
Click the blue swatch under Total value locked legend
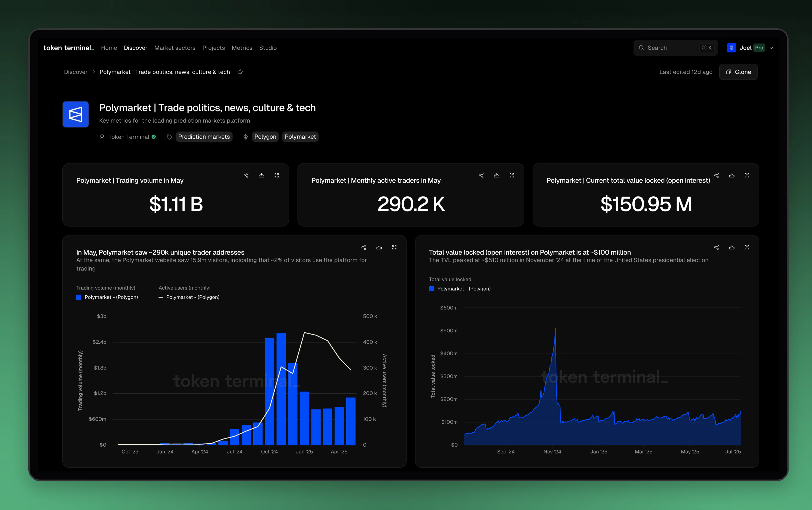[431, 289]
